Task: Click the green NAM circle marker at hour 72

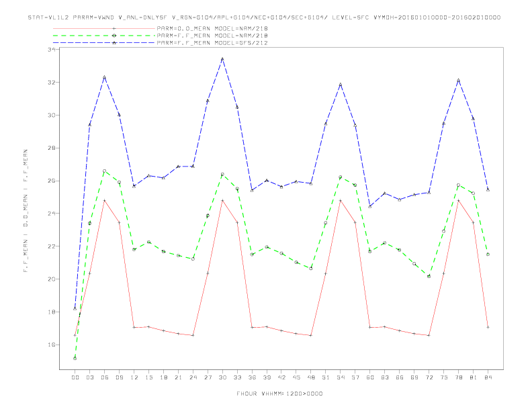Action: 429,277
